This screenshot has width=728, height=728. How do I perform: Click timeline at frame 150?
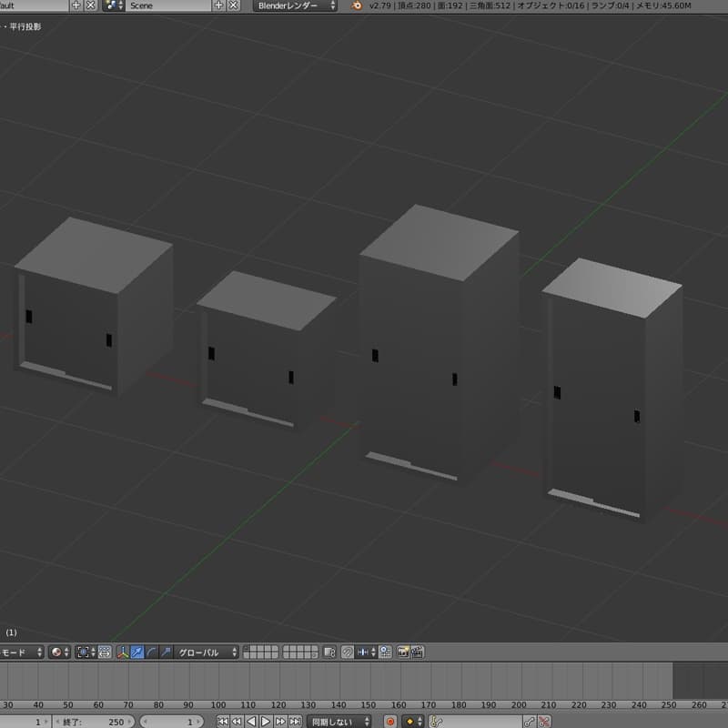pyautogui.click(x=369, y=681)
